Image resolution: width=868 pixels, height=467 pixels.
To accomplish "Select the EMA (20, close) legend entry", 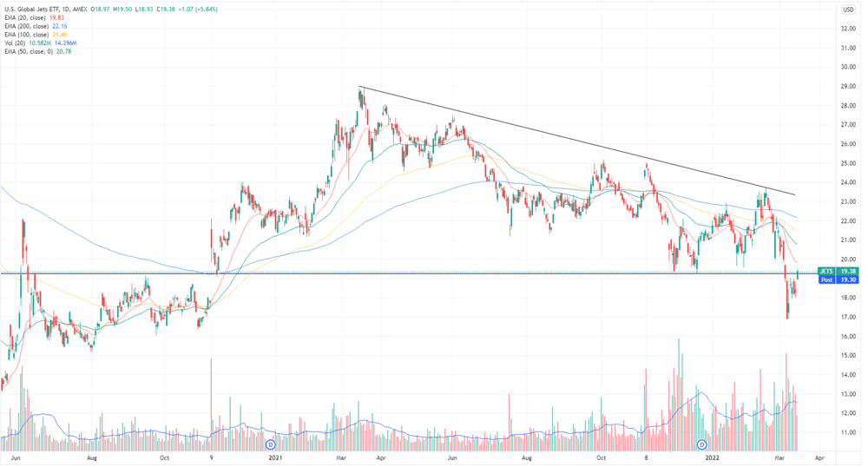I will coord(26,17).
